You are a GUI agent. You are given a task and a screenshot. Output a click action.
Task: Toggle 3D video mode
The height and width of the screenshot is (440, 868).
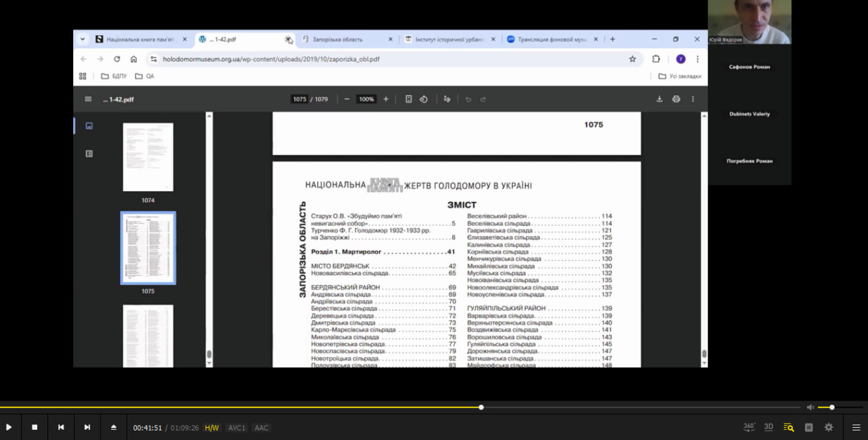(x=768, y=427)
